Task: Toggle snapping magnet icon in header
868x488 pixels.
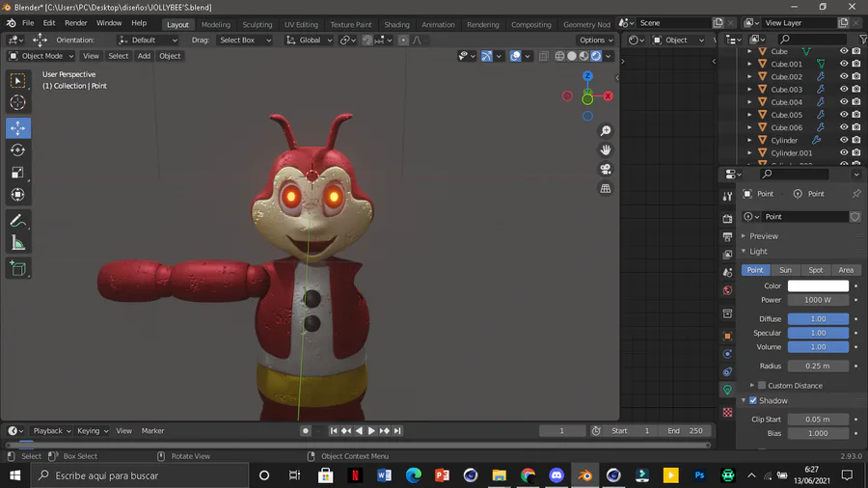Action: tap(367, 40)
